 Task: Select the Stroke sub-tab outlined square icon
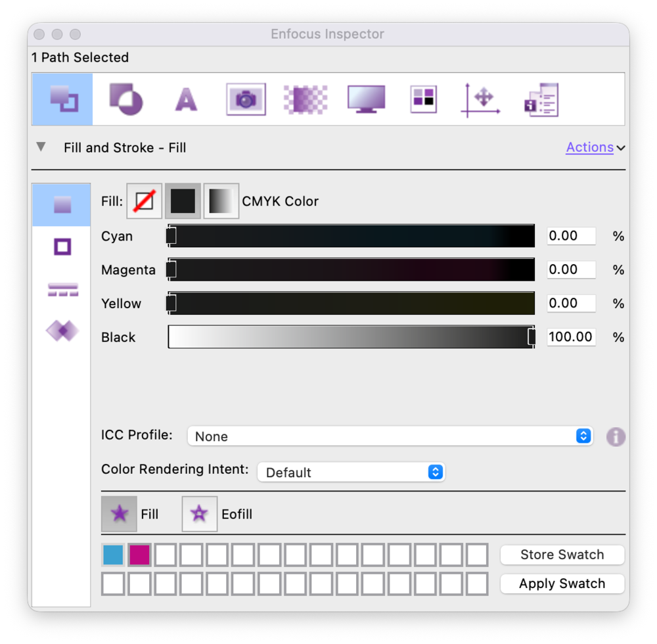pos(62,247)
